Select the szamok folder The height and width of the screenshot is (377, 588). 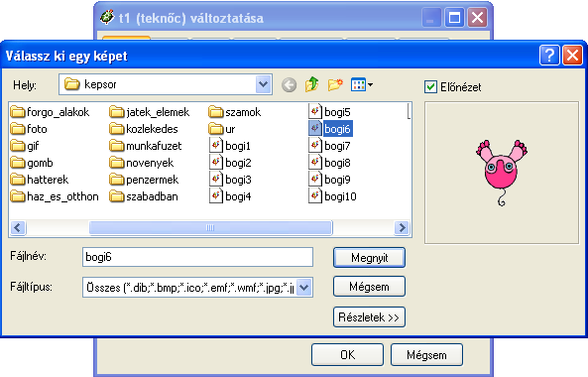(x=235, y=112)
